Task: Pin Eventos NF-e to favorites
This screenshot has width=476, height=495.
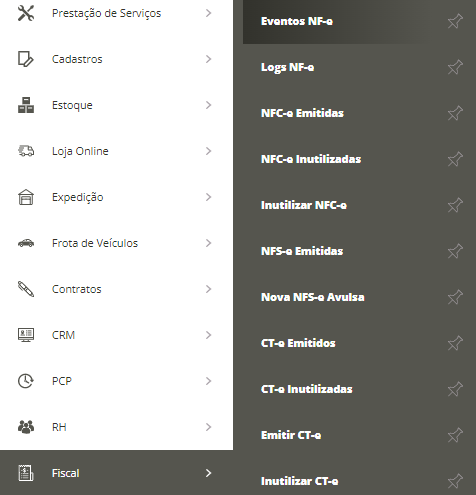Action: coord(455,21)
